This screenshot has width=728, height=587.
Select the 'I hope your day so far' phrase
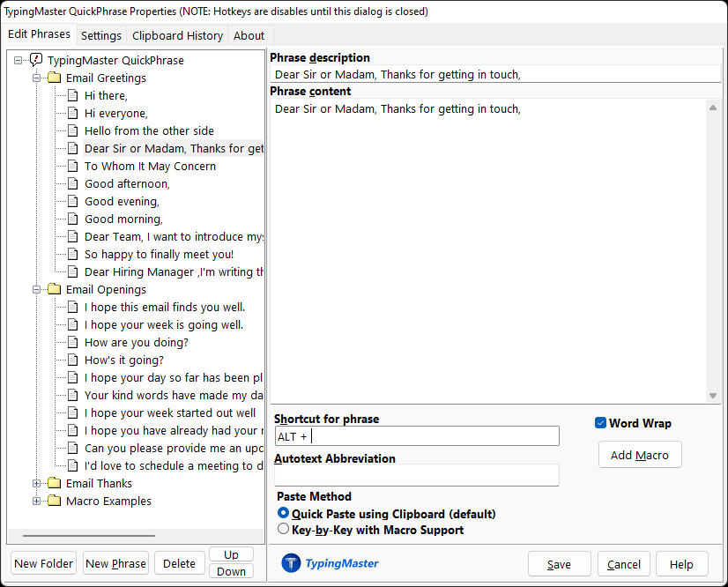tap(173, 377)
